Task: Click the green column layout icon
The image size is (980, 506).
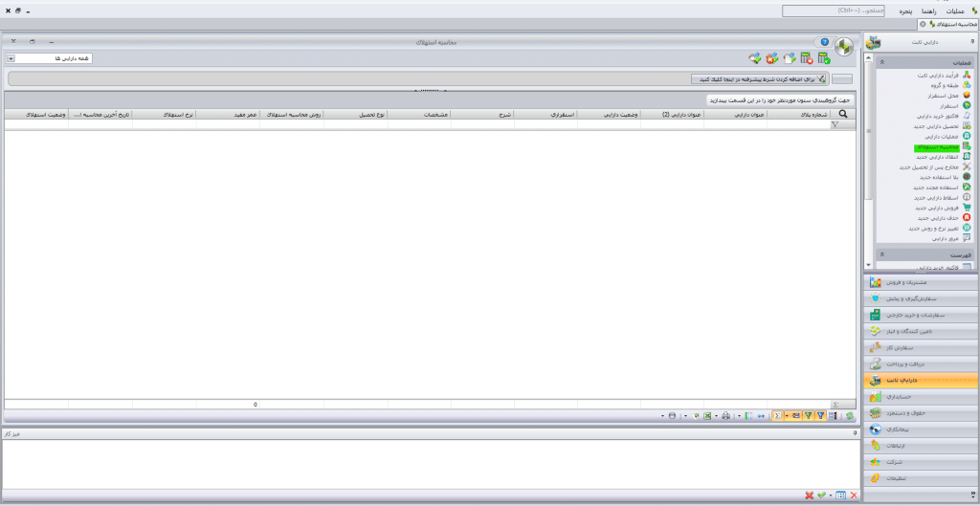Action: pyautogui.click(x=747, y=415)
